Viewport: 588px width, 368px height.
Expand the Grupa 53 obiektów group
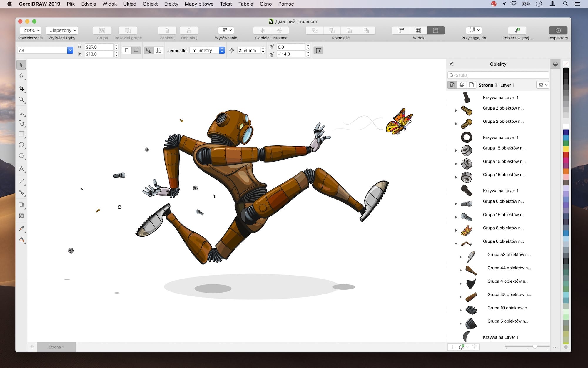click(460, 257)
